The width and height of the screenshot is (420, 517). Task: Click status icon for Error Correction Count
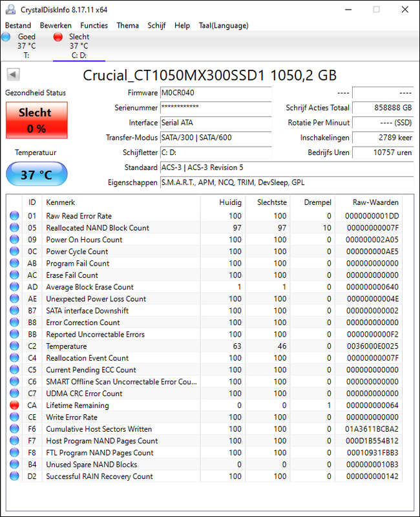(x=14, y=322)
